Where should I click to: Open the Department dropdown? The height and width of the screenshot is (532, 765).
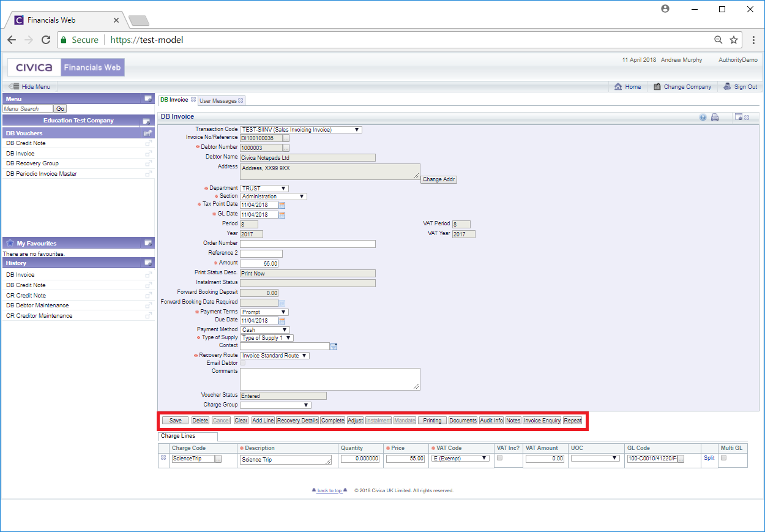click(264, 189)
